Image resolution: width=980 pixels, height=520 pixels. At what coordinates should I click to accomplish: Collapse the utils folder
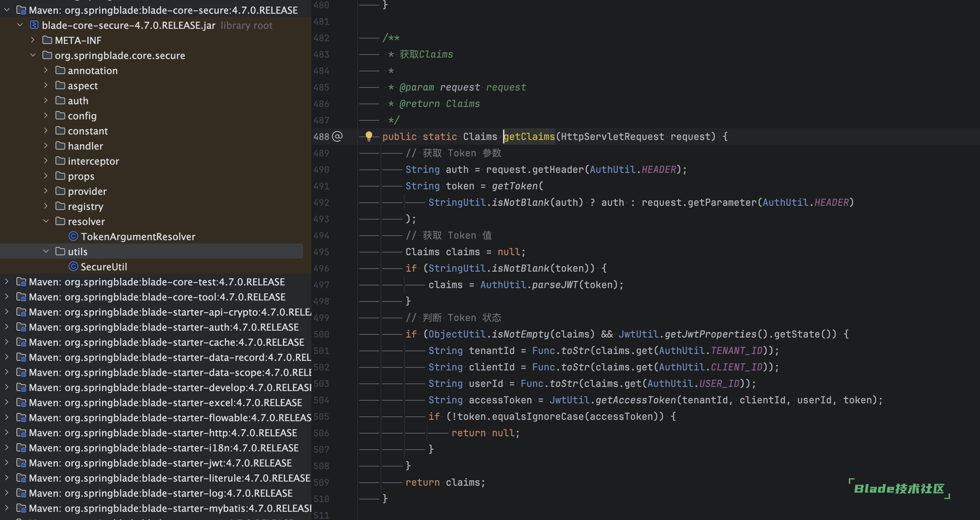[x=46, y=251]
